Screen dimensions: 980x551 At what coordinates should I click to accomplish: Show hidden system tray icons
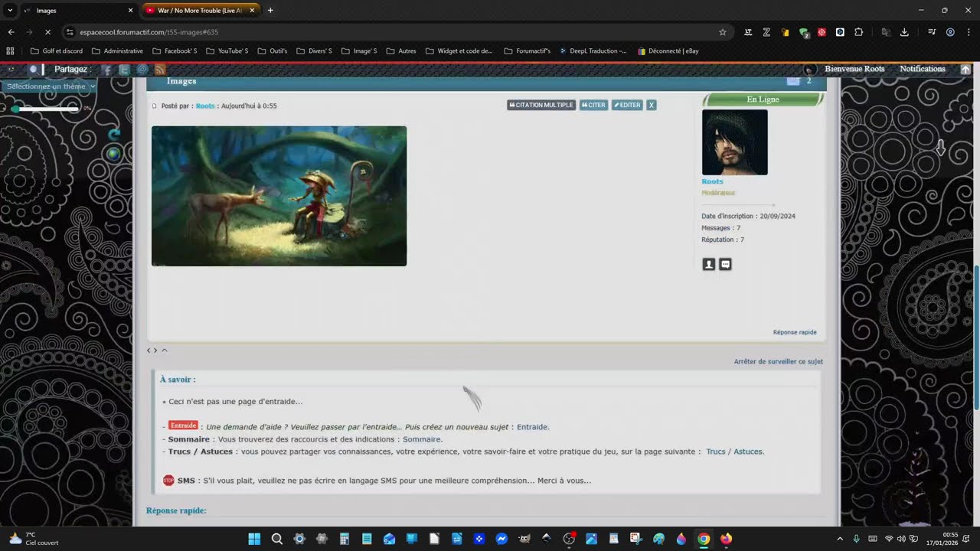[840, 539]
